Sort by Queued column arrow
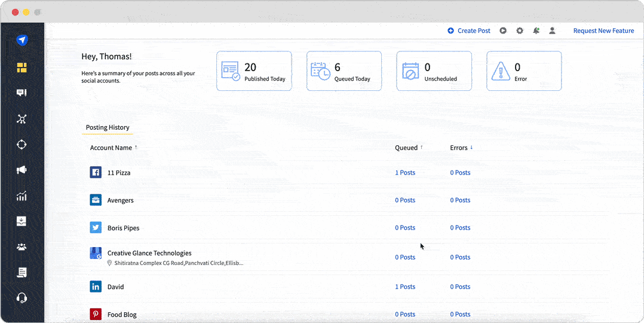Viewport: 644px width, 323px height. 421,147
